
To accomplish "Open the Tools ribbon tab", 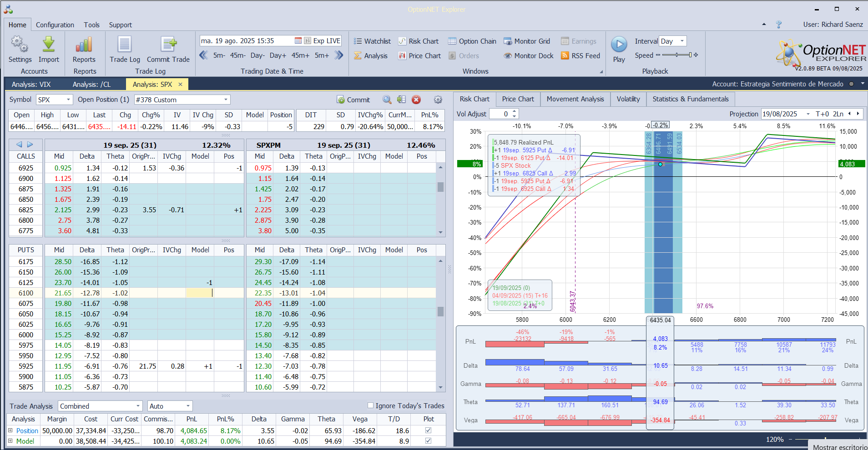I will (91, 25).
